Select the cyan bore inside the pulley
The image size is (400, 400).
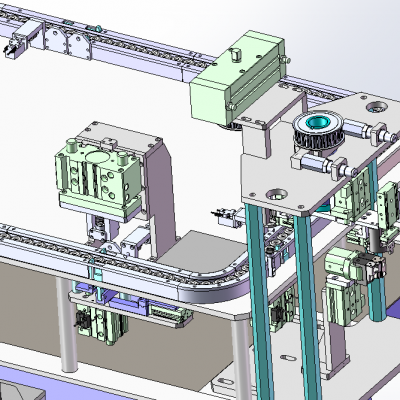[x=317, y=122]
